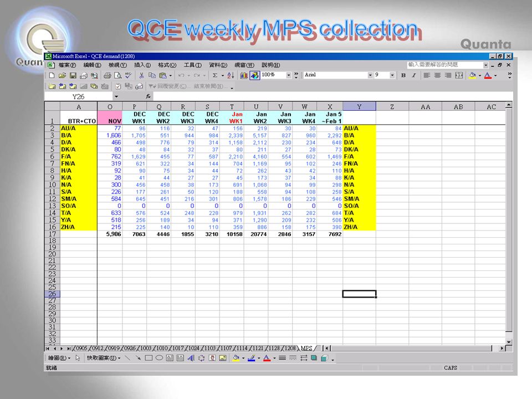
Task: Click the Insert WordArt icon
Action: 191,358
